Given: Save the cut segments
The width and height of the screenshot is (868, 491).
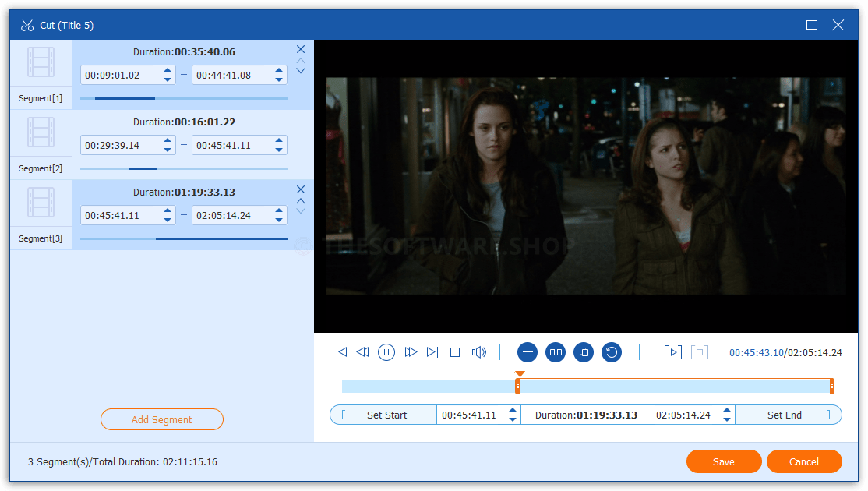Looking at the screenshot, I should click(724, 461).
